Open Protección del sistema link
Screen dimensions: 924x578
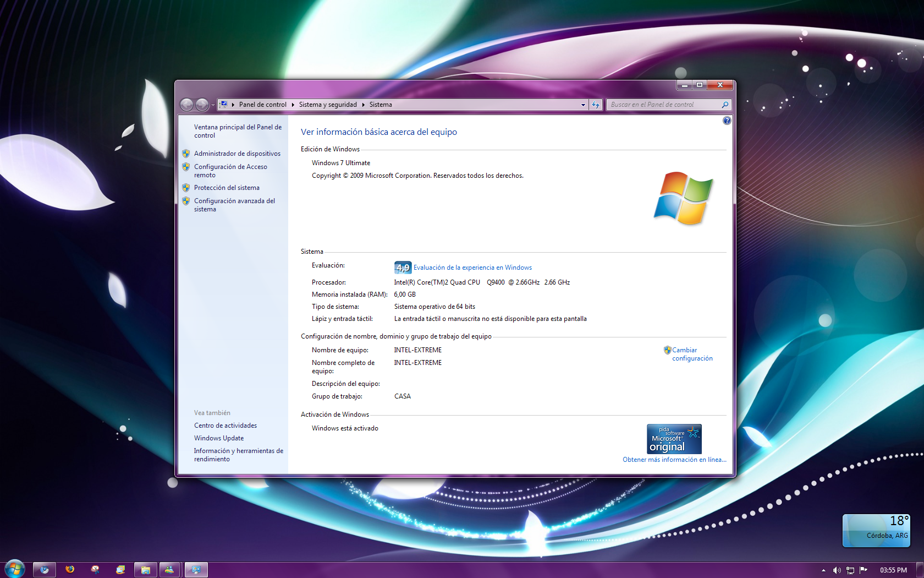(x=227, y=188)
